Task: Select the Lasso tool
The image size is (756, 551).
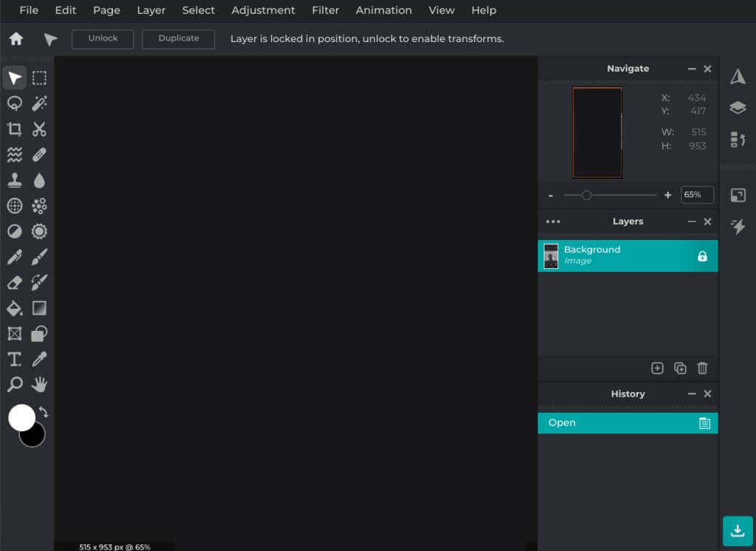Action: (15, 103)
